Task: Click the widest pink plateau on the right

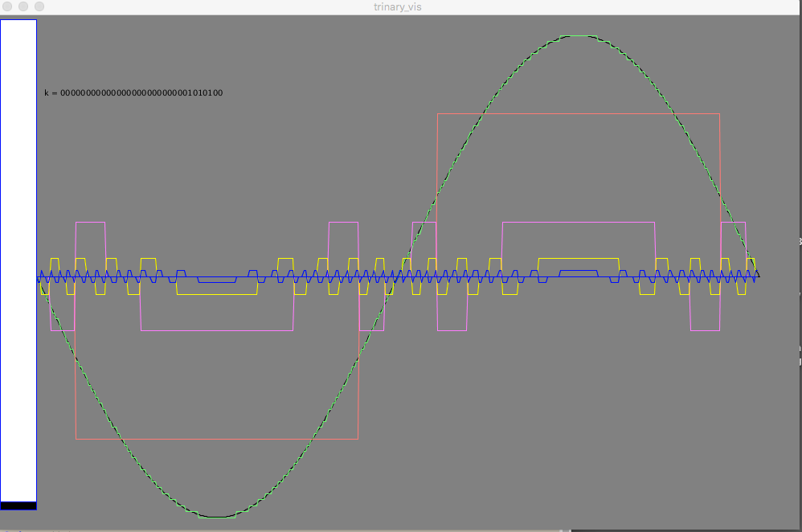Action: click(579, 222)
